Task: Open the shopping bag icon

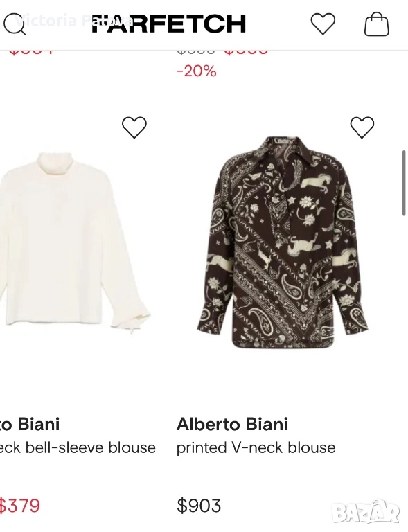Action: coord(376,24)
